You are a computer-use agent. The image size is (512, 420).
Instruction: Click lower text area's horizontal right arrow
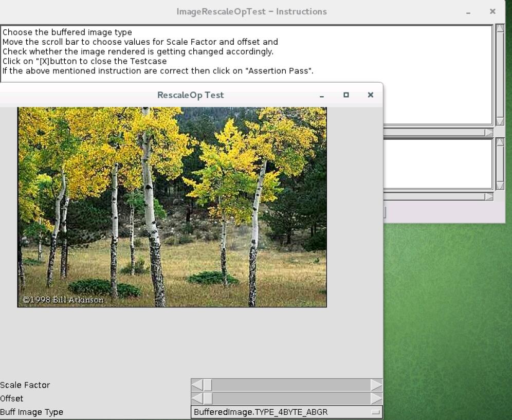[488, 196]
